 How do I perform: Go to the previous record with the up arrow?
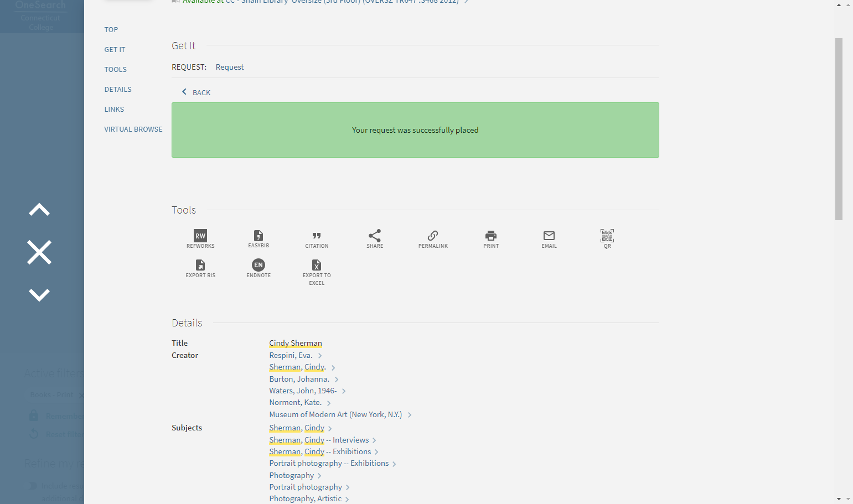click(x=39, y=210)
